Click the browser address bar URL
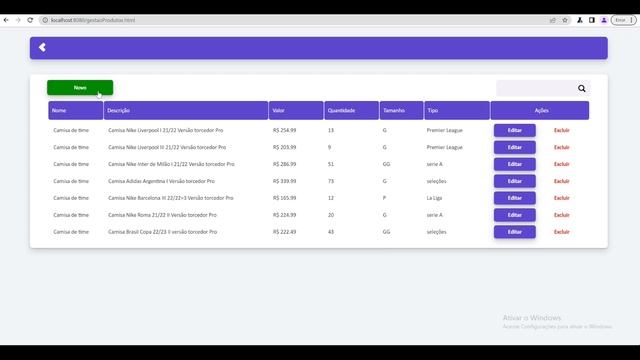 [x=93, y=20]
